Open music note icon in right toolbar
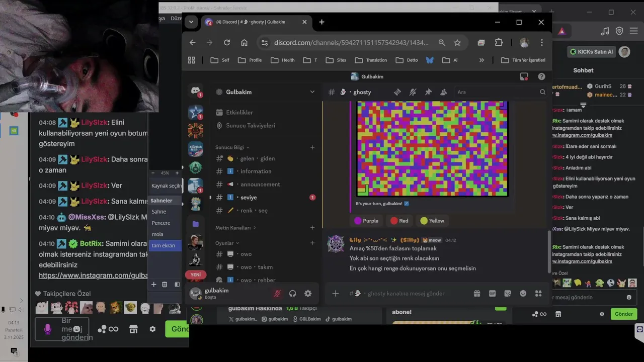 pyautogui.click(x=605, y=31)
